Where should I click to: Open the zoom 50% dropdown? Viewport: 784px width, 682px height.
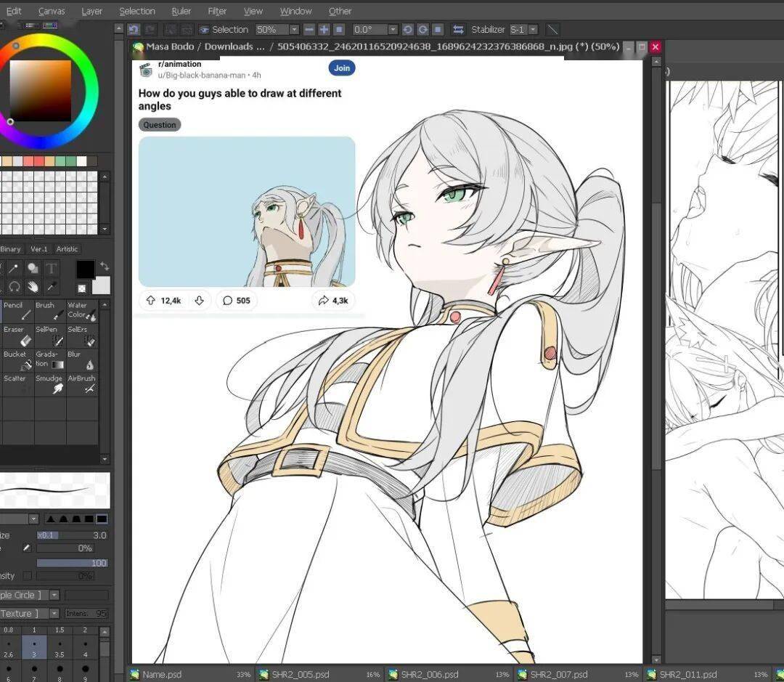click(x=294, y=30)
